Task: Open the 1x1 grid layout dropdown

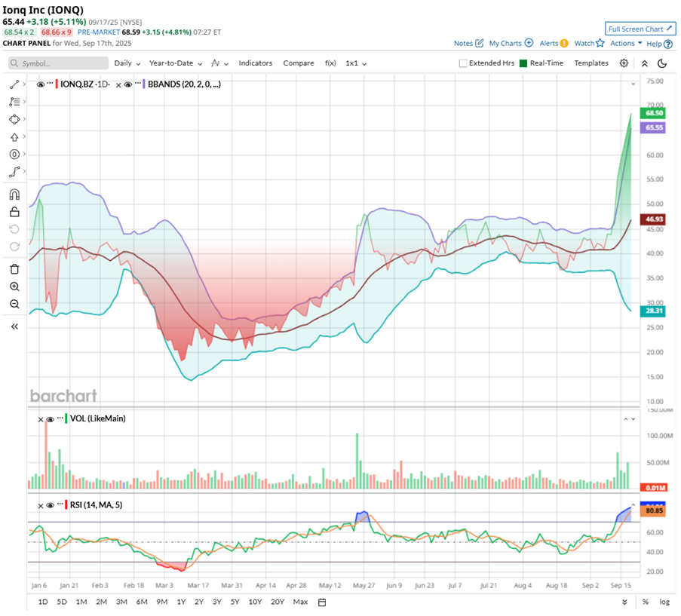Action: pyautogui.click(x=356, y=63)
